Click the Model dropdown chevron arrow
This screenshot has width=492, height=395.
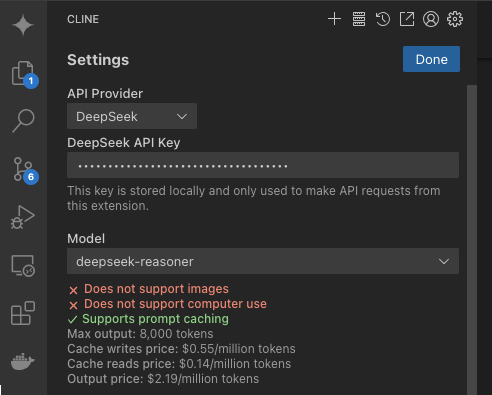(444, 262)
